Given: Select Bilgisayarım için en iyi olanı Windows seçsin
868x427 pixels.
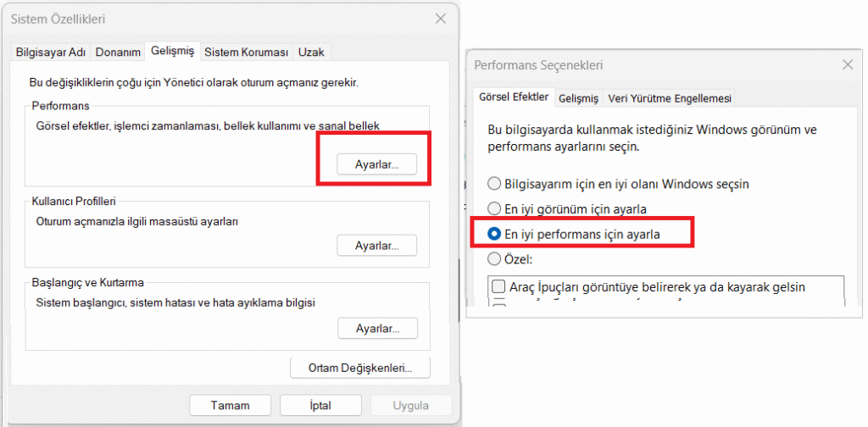Looking at the screenshot, I should 618,184.
